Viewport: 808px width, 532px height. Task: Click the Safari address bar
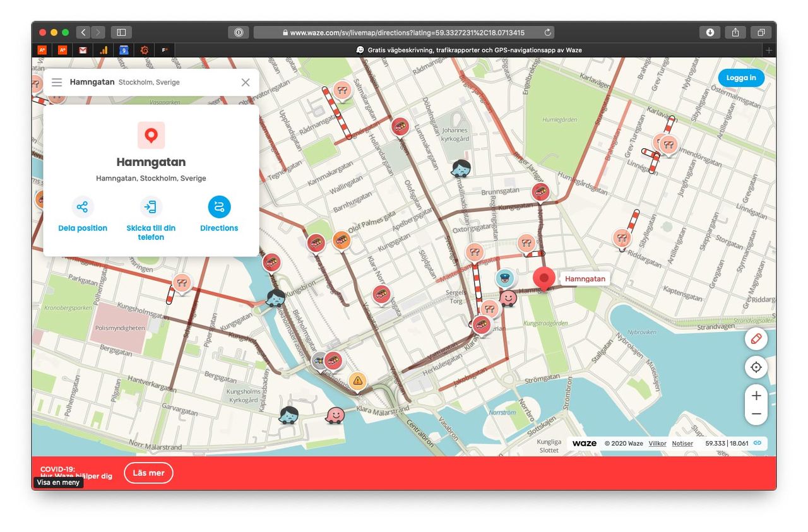404,32
